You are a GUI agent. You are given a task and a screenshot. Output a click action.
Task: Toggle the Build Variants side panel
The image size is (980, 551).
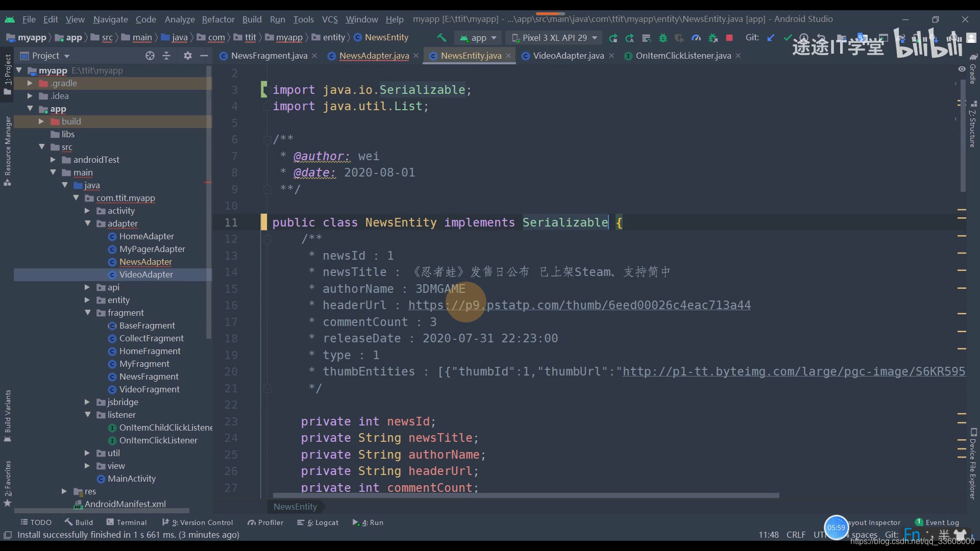pyautogui.click(x=7, y=416)
